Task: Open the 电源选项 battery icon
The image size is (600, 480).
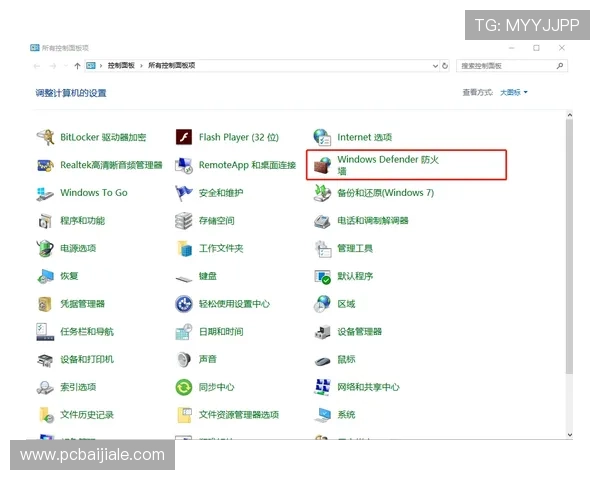Action: pyautogui.click(x=45, y=248)
